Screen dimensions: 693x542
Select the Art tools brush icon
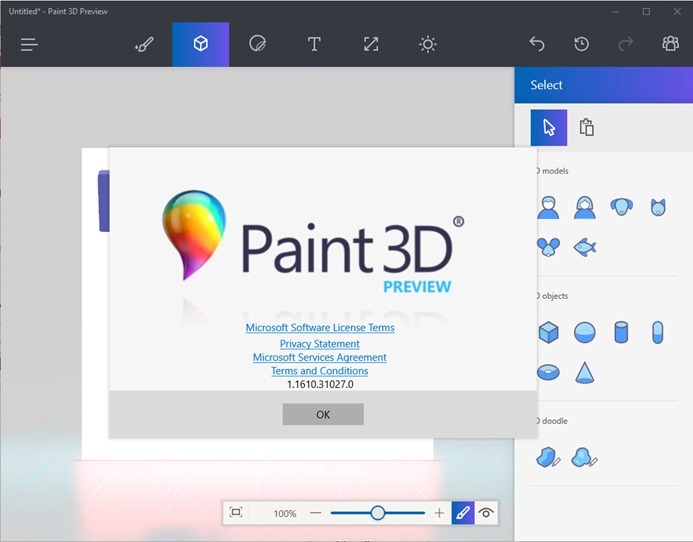pos(144,44)
